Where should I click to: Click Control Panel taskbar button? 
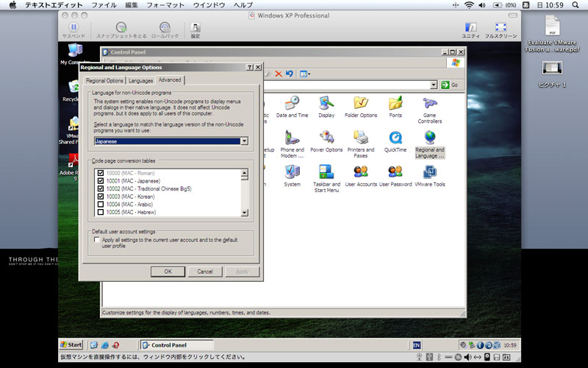(176, 345)
